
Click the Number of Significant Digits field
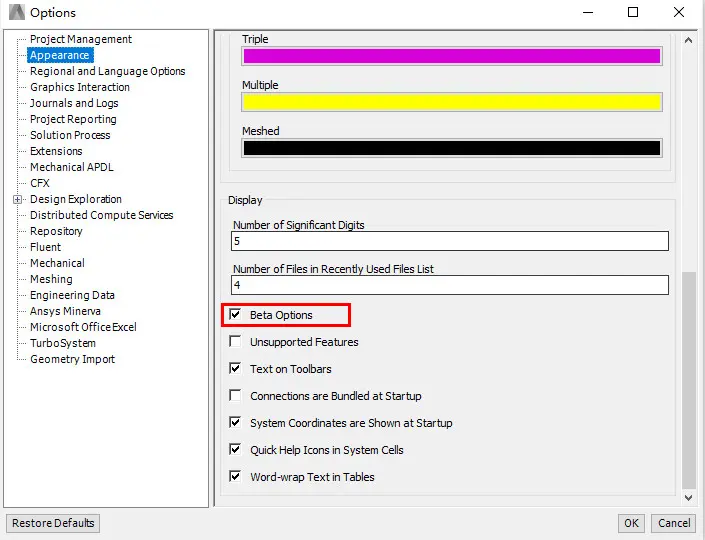coord(450,241)
